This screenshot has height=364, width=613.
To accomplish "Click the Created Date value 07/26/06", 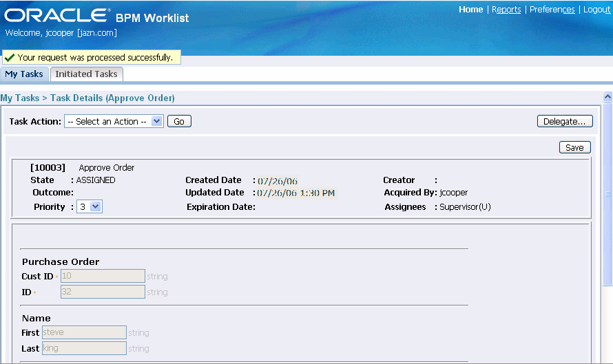I will click(x=278, y=181).
